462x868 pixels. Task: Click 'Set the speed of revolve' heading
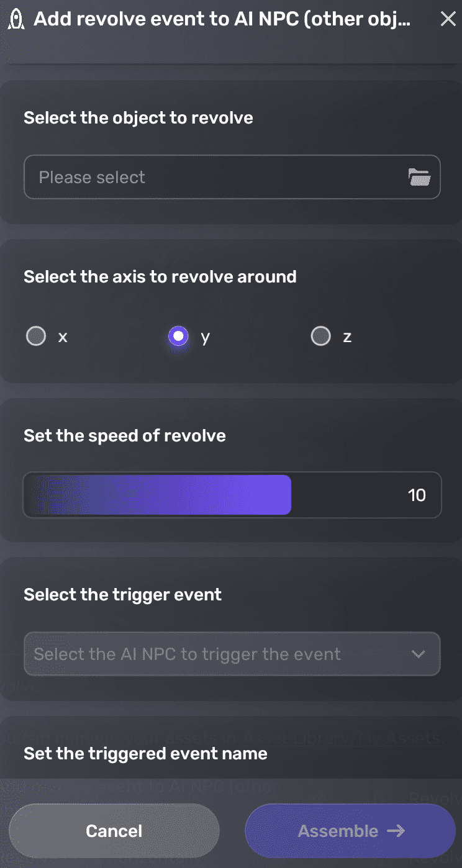125,435
